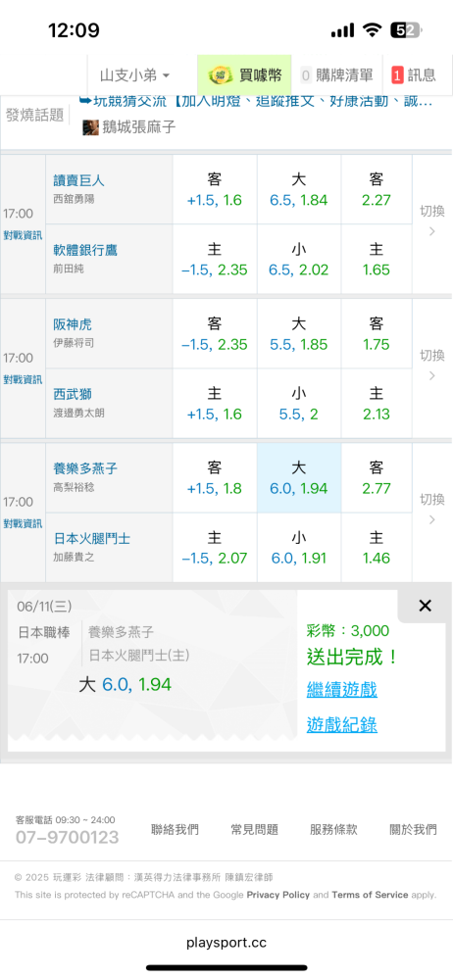Viewport: 453px width, 980px height.
Task: Click the 繼續遊戲 link
Action: point(341,691)
